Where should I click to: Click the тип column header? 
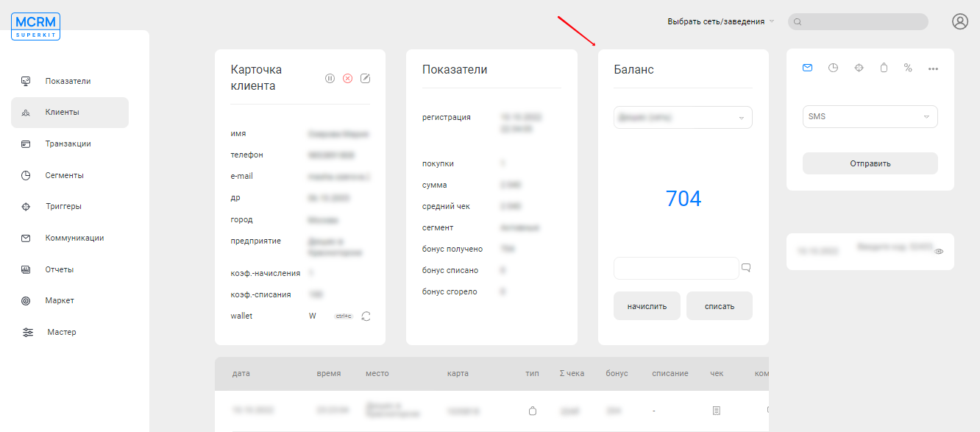tap(533, 373)
